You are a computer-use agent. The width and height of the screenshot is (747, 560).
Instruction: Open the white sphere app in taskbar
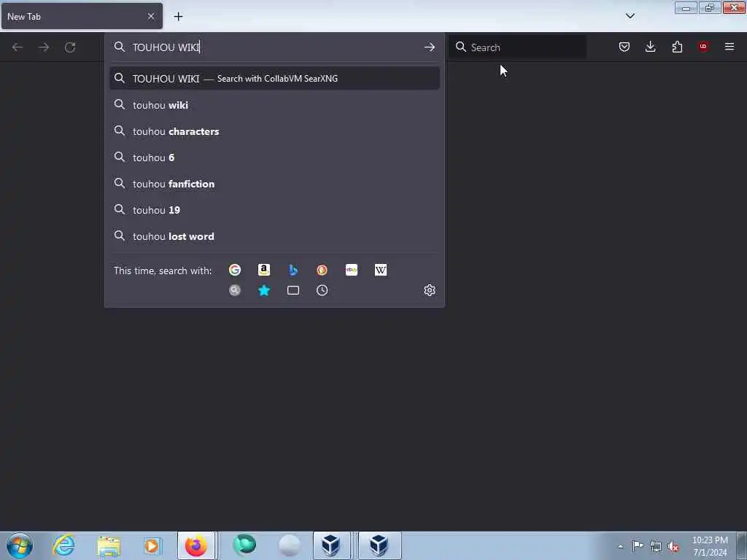point(289,545)
